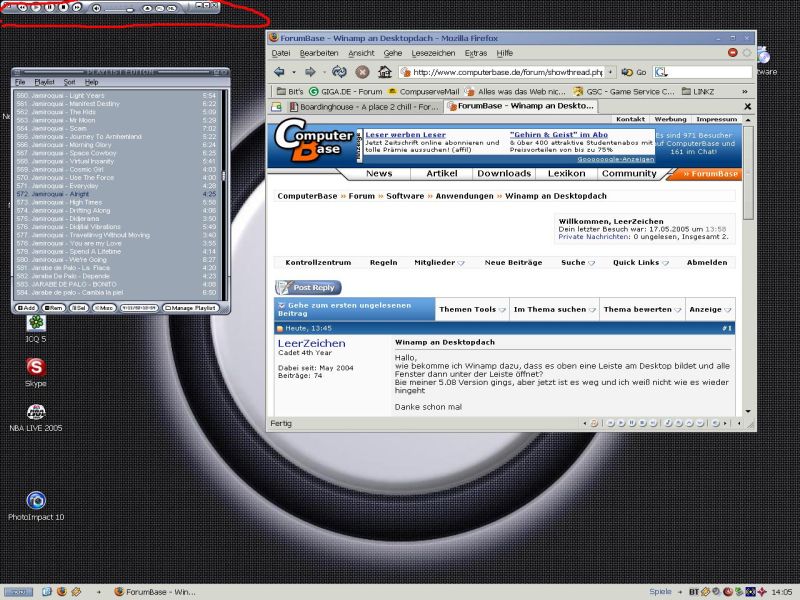The image size is (800, 600).
Task: Open Downloads section on ComputerBase
Action: point(504,173)
